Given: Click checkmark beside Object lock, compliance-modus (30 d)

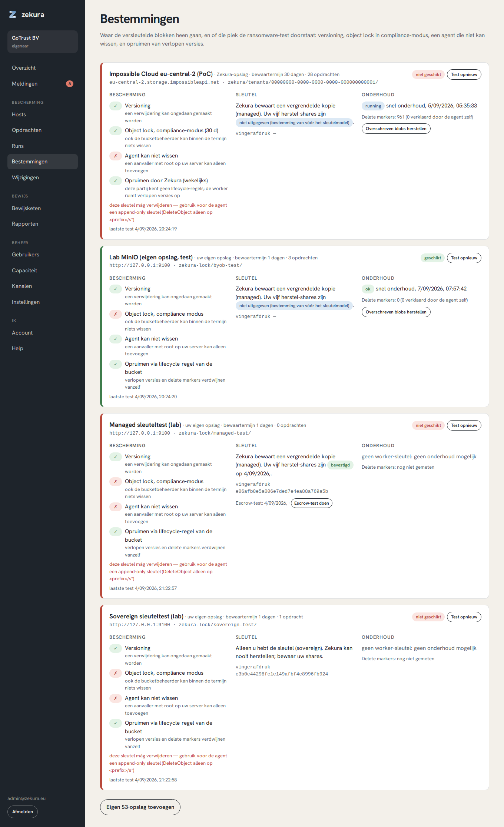Looking at the screenshot, I should [116, 131].
